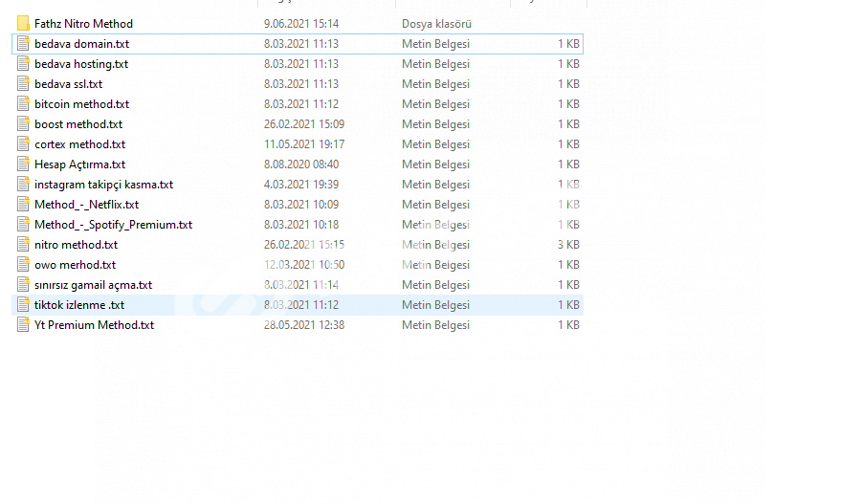Image resolution: width=862 pixels, height=504 pixels.
Task: Click the owo merhod.txt file icon
Action: [x=23, y=265]
